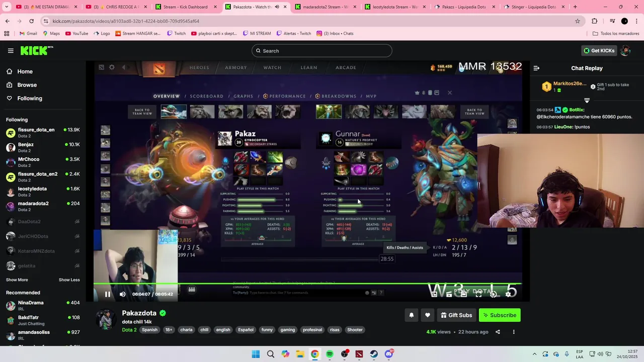Toggle notification bell for Pakazdota
The image size is (644, 362).
pos(412,315)
